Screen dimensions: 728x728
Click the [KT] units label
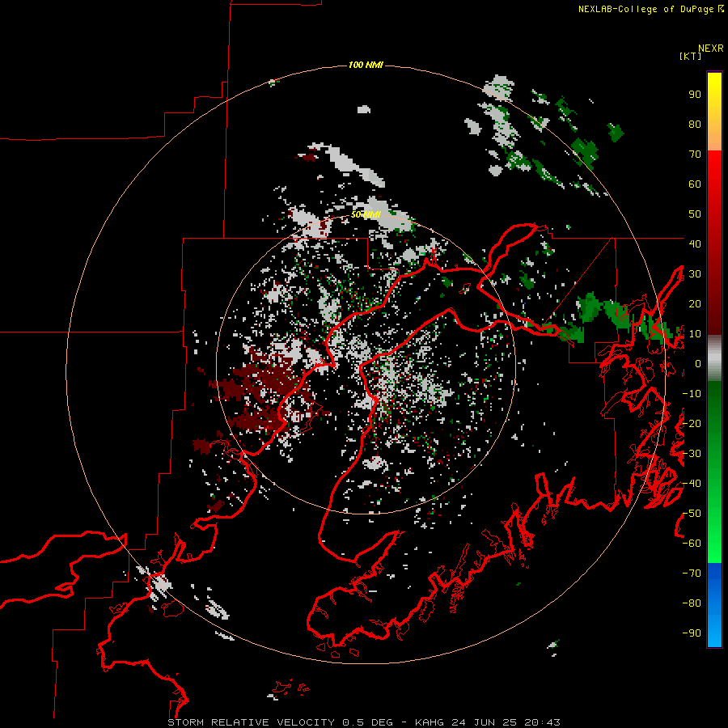[691, 56]
